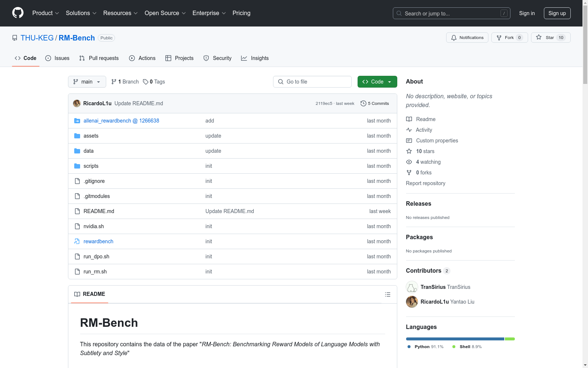The width and height of the screenshot is (588, 368).
Task: Click the README outline list icon
Action: pos(387,294)
